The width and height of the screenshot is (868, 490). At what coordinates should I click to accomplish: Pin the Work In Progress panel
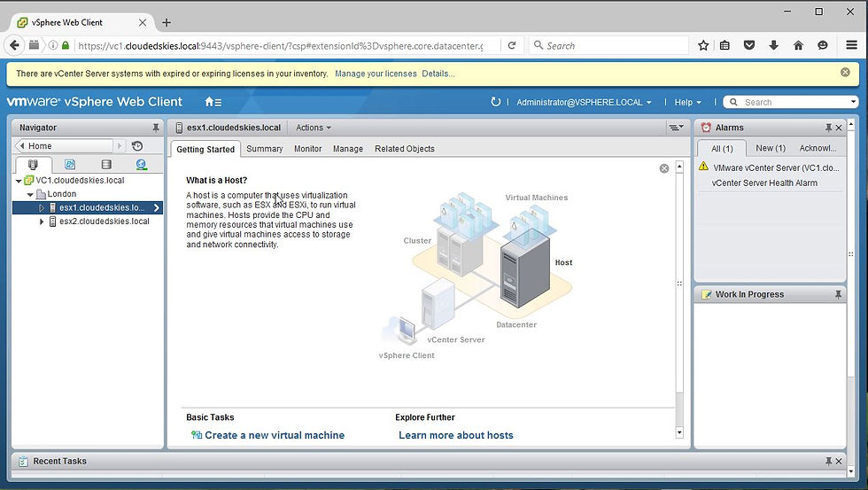point(838,294)
